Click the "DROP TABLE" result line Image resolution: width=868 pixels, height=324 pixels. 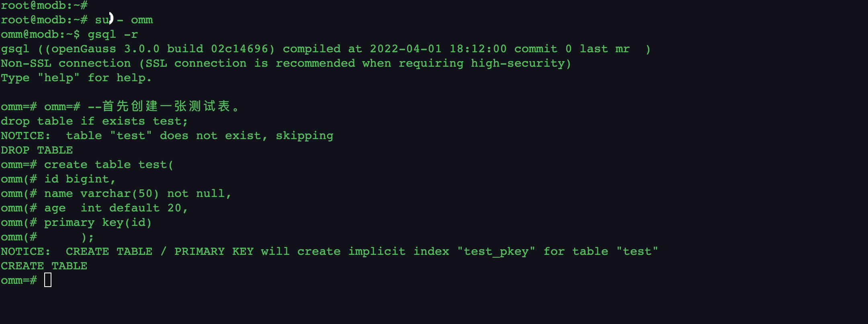click(x=37, y=150)
